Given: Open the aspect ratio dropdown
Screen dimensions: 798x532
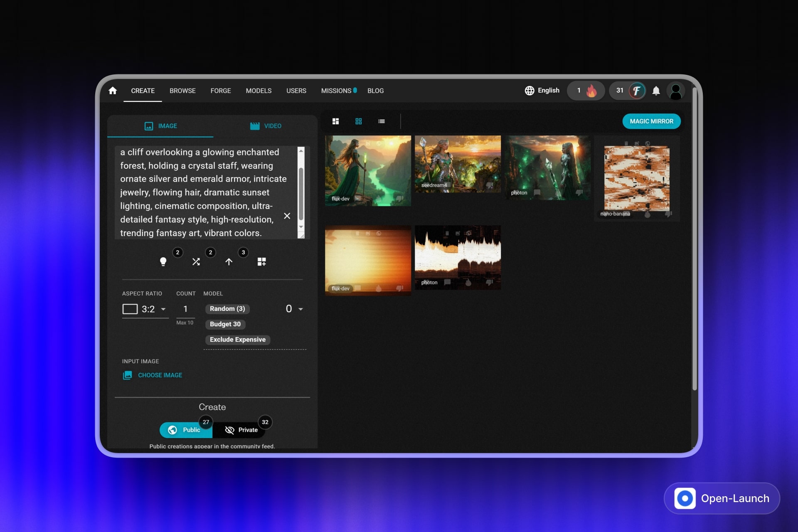Looking at the screenshot, I should click(145, 309).
